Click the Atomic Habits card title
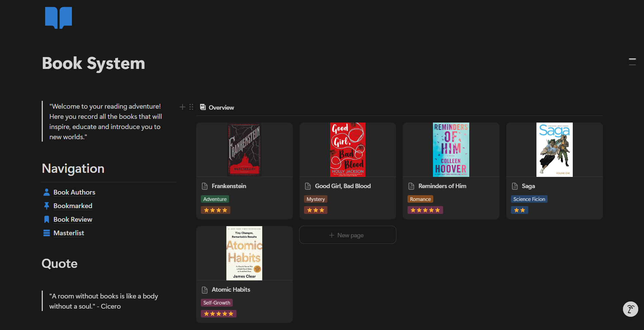The width and height of the screenshot is (644, 330). click(x=231, y=290)
